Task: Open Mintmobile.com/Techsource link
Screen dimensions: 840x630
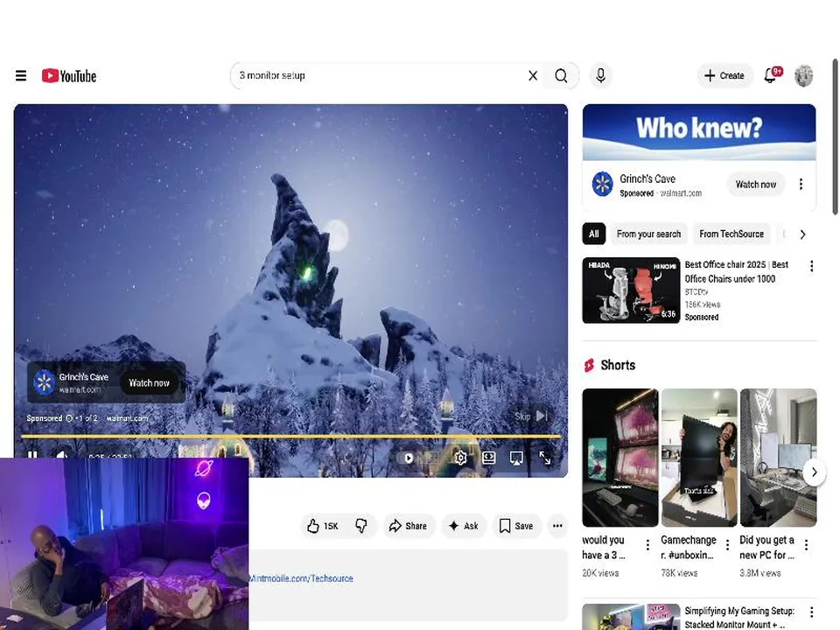Action: (300, 578)
